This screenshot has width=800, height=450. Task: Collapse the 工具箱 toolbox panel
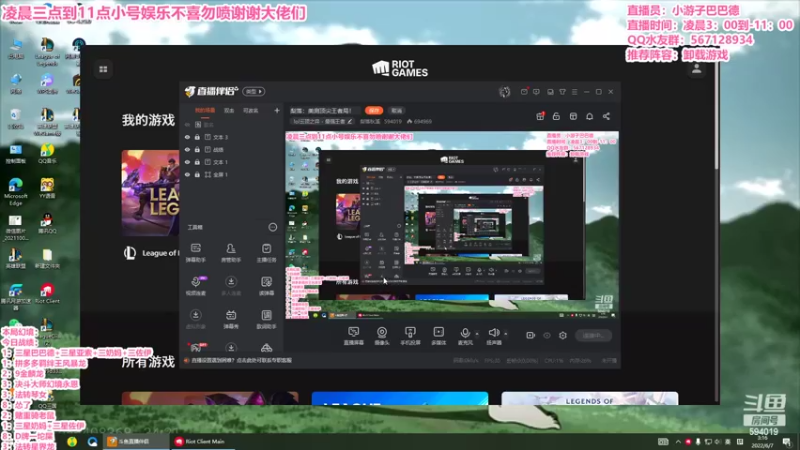pyautogui.click(x=273, y=227)
